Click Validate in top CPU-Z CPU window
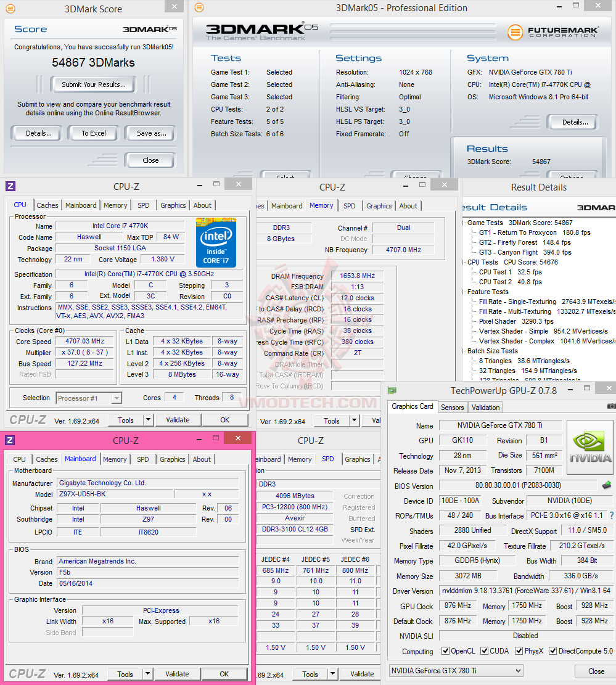This screenshot has width=616, height=685. 178,420
